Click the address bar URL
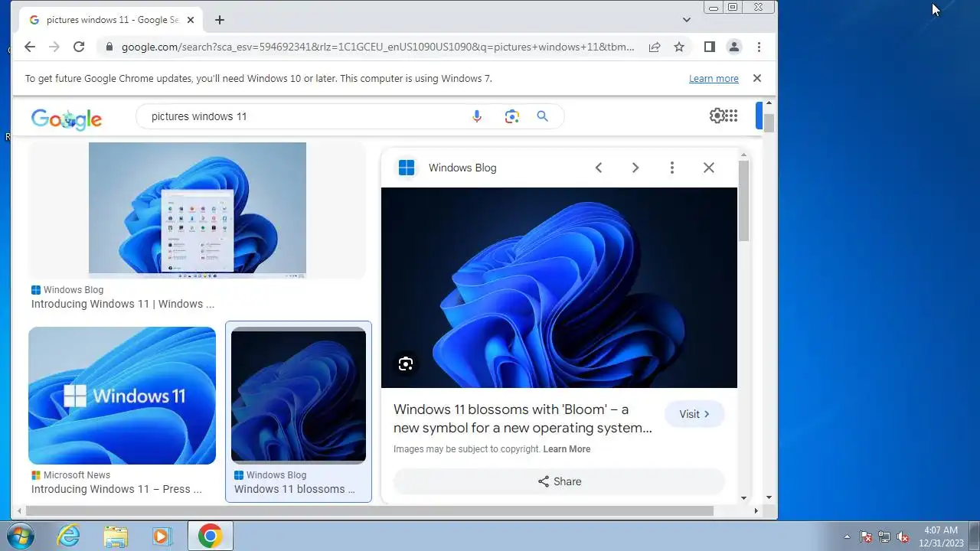 (x=377, y=47)
